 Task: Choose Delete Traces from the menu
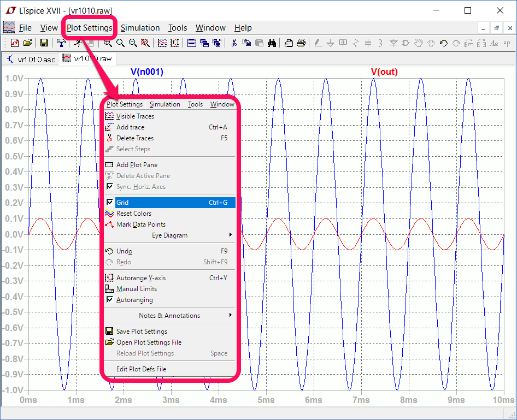click(x=170, y=138)
